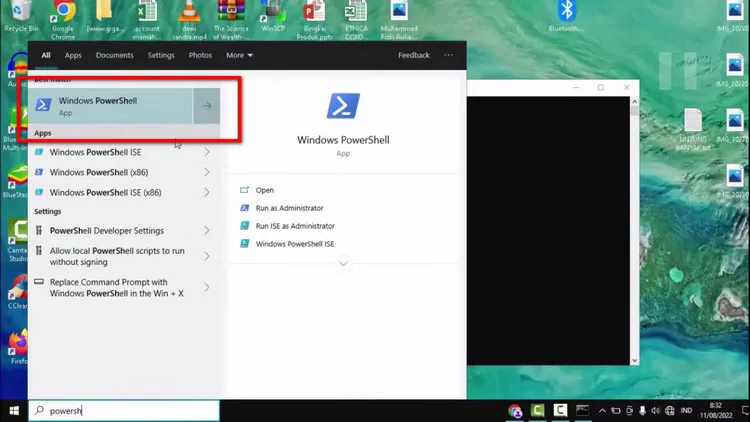Open the taskbar clock showing 11/08/2022
Viewport: 750px width, 422px height.
point(716,411)
